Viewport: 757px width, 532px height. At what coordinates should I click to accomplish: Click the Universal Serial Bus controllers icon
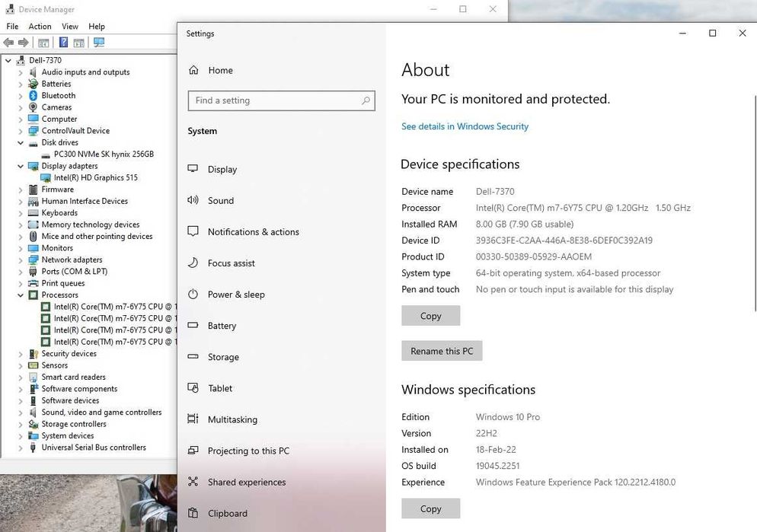[33, 448]
